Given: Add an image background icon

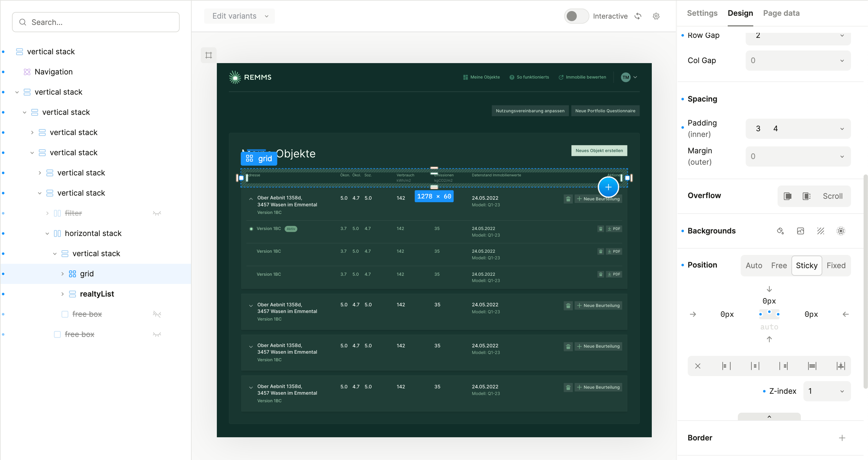Looking at the screenshot, I should 801,231.
